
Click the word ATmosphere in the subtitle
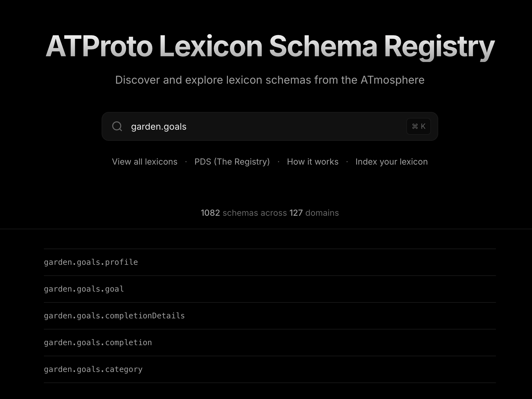392,80
